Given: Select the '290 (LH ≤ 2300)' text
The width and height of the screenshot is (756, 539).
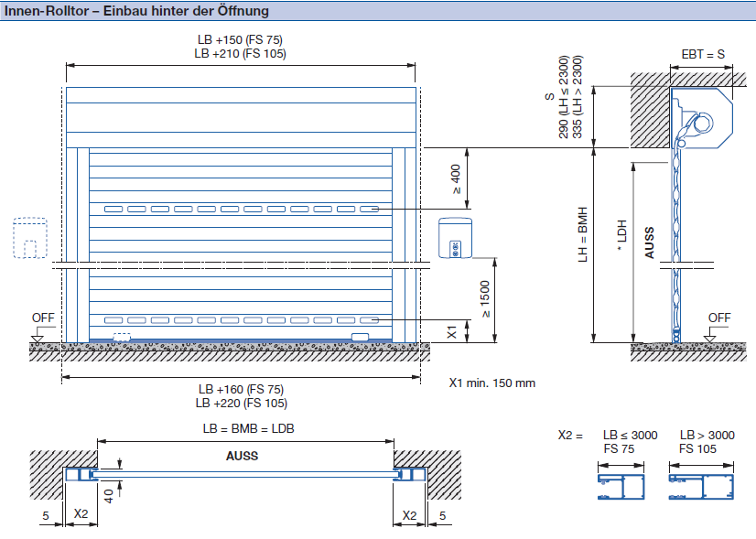Looking at the screenshot, I should [x=563, y=97].
